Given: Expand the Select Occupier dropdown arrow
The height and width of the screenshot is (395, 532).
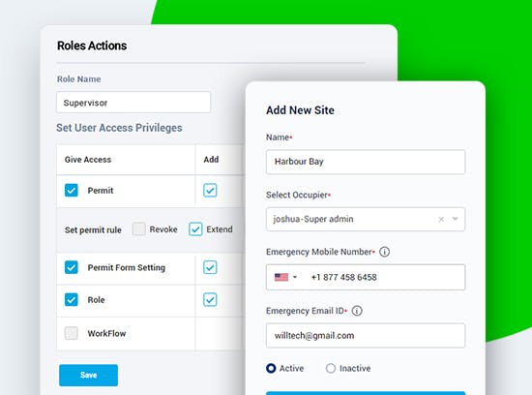Looking at the screenshot, I should point(456,219).
